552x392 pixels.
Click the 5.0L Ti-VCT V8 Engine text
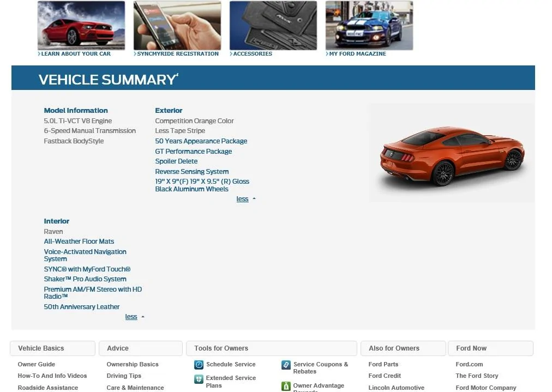(78, 120)
